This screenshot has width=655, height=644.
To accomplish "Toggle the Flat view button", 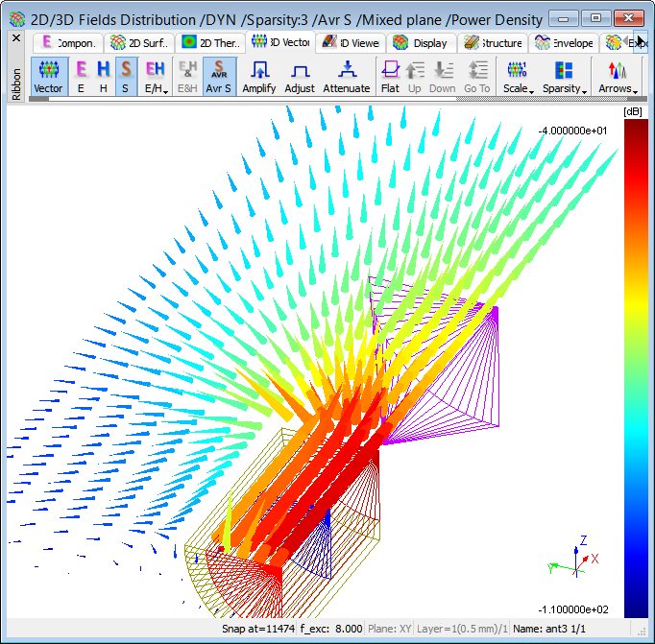I will (390, 76).
